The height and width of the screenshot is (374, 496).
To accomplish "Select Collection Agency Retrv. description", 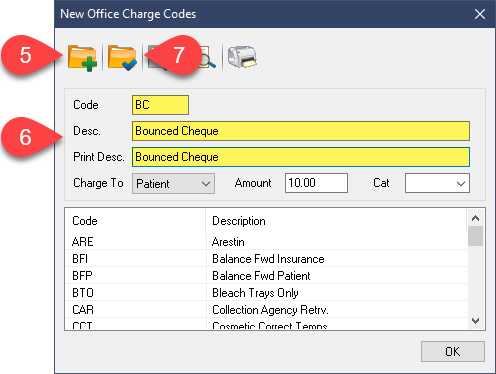I will [337, 310].
